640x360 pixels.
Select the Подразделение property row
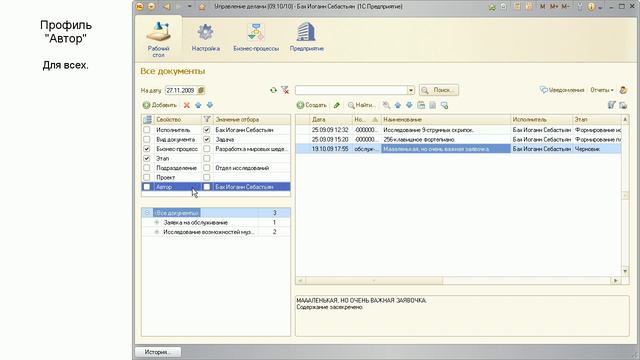(216, 168)
